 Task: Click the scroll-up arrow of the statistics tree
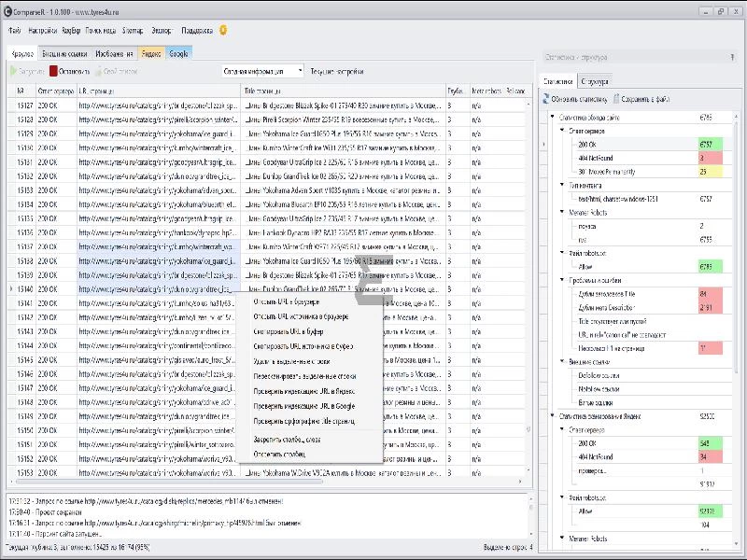click(x=736, y=117)
